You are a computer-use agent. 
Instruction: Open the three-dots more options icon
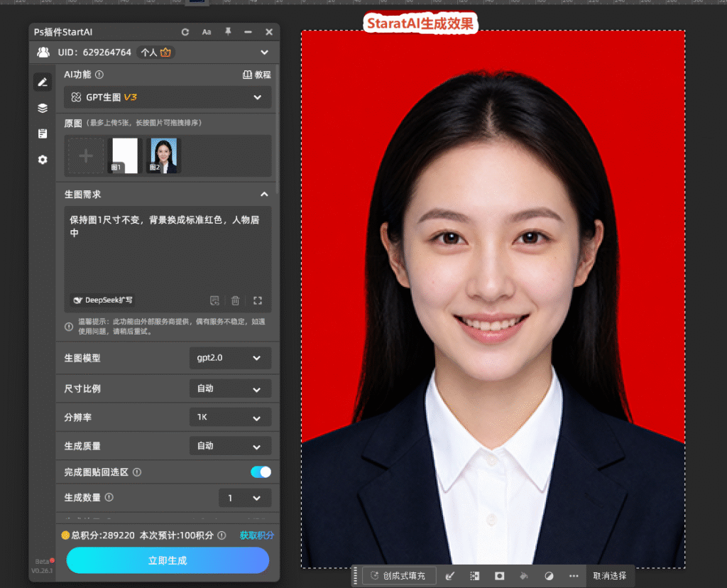(574, 576)
